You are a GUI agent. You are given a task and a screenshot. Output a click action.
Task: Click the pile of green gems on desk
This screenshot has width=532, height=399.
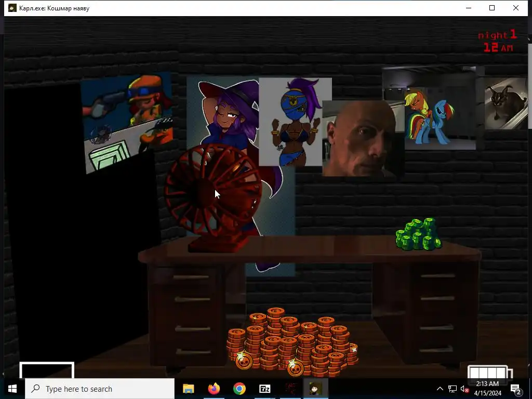coord(418,234)
